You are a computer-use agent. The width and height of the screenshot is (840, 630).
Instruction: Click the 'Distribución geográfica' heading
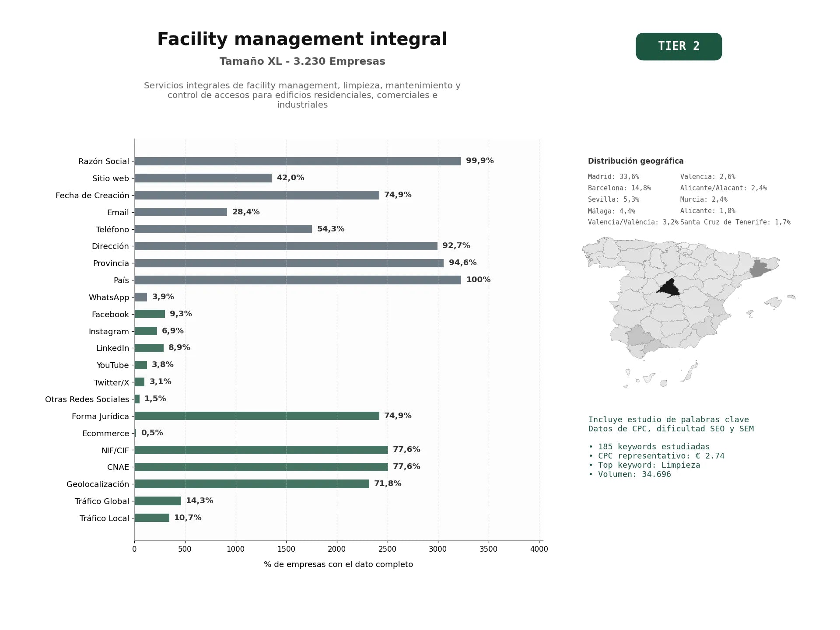(x=636, y=161)
